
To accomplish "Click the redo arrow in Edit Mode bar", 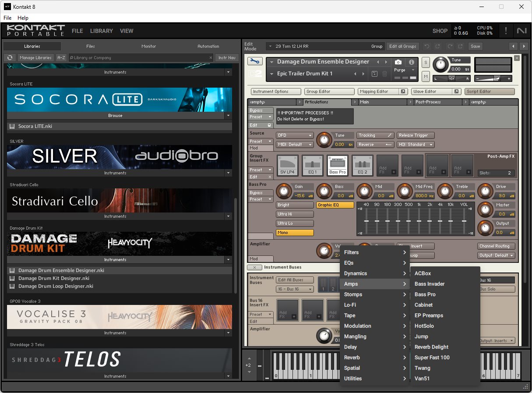I will [x=449, y=46].
